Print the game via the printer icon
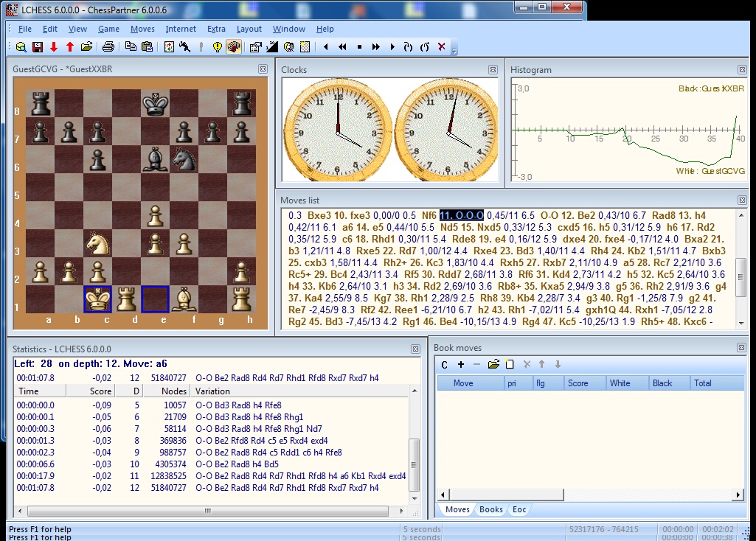The height and width of the screenshot is (541, 756). pyautogui.click(x=109, y=47)
